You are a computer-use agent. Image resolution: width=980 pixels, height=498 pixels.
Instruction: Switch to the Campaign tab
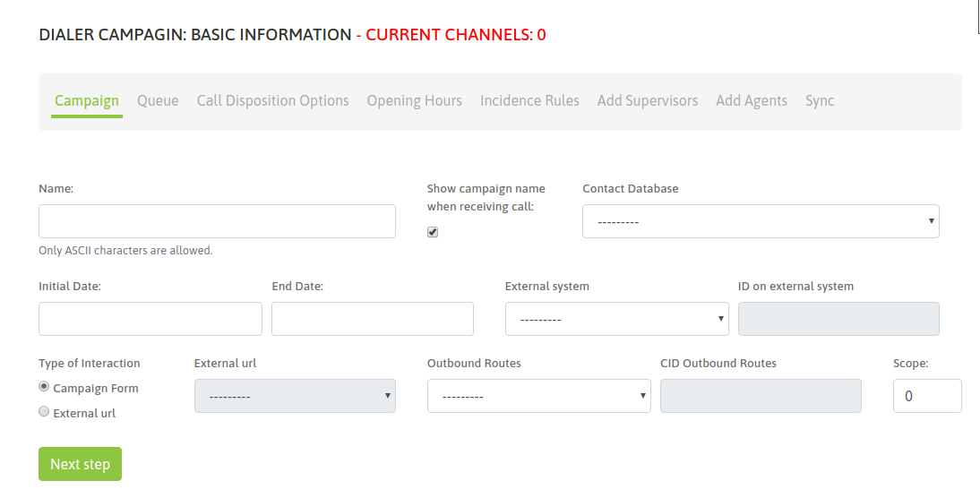pos(86,100)
